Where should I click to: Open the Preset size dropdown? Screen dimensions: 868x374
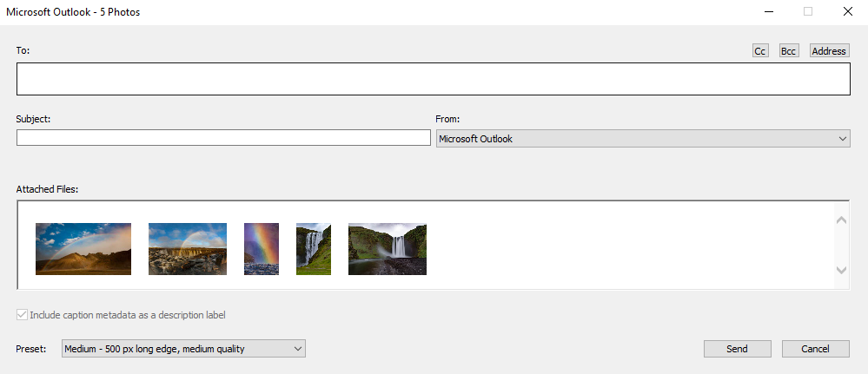184,349
